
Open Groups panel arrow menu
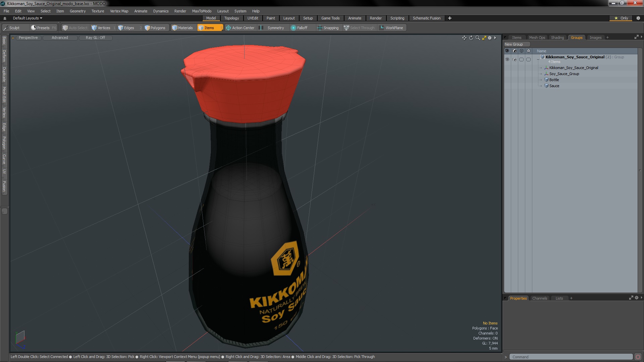641,37
